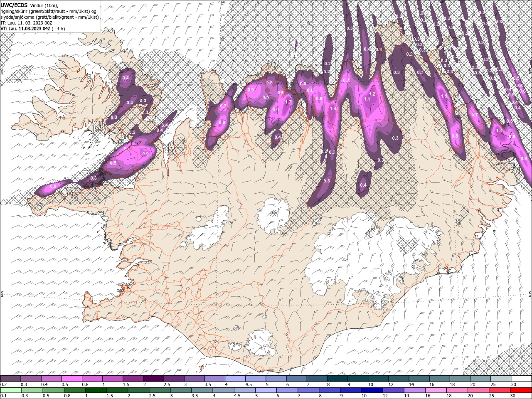Click the 'VT: Lau. 11.03.2023 04Z' valid time text
The height and width of the screenshot is (399, 532).
pyautogui.click(x=26, y=28)
